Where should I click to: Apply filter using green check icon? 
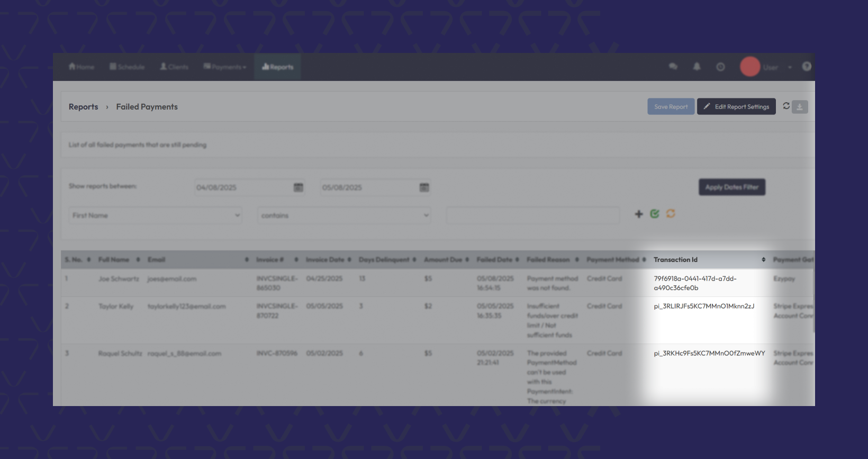coord(655,214)
